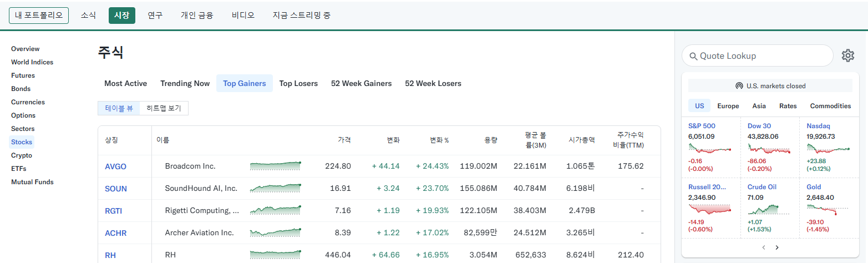Open the 비디오 video menu
Viewport: 868px width, 263px height.
243,15
